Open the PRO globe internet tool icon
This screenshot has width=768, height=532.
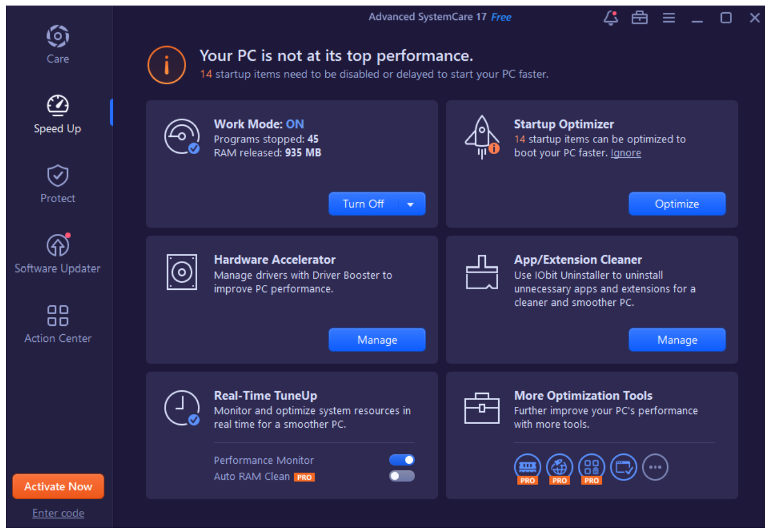pyautogui.click(x=560, y=468)
